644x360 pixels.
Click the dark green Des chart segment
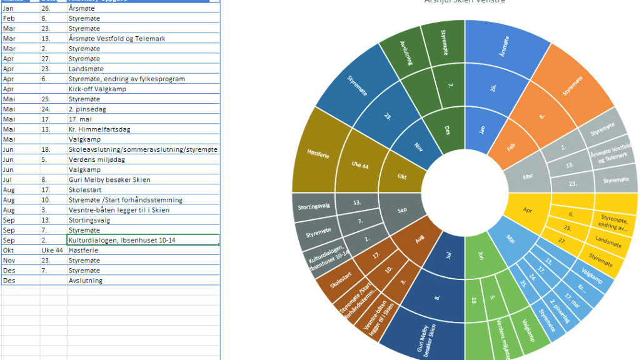coord(448,130)
